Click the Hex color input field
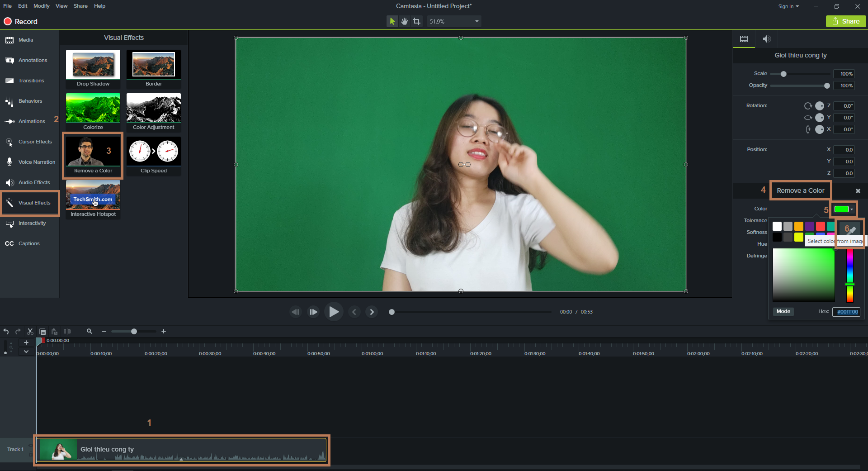Image resolution: width=868 pixels, height=471 pixels. coord(846,312)
